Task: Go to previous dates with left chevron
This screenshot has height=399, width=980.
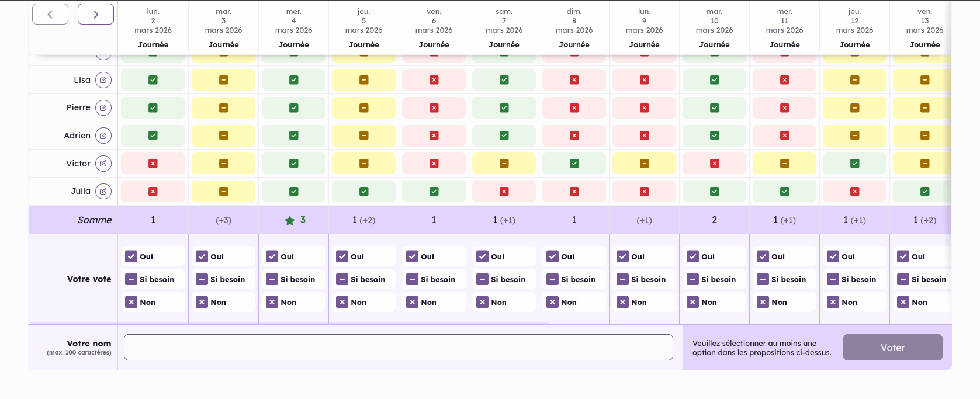Action: point(50,14)
